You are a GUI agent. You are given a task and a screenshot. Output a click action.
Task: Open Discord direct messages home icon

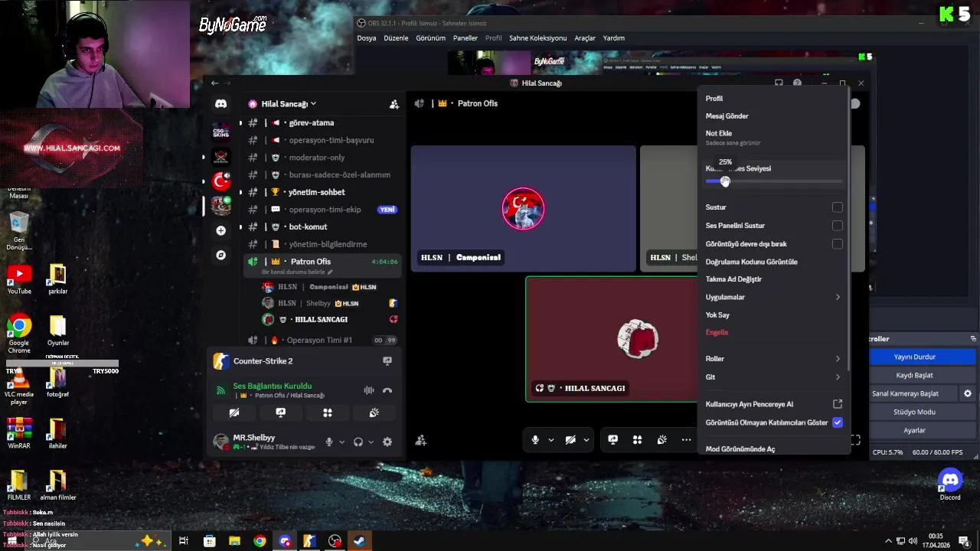(x=220, y=103)
